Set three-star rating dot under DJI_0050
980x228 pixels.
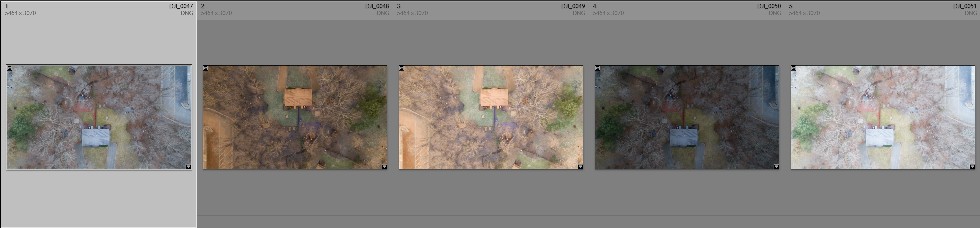686,222
